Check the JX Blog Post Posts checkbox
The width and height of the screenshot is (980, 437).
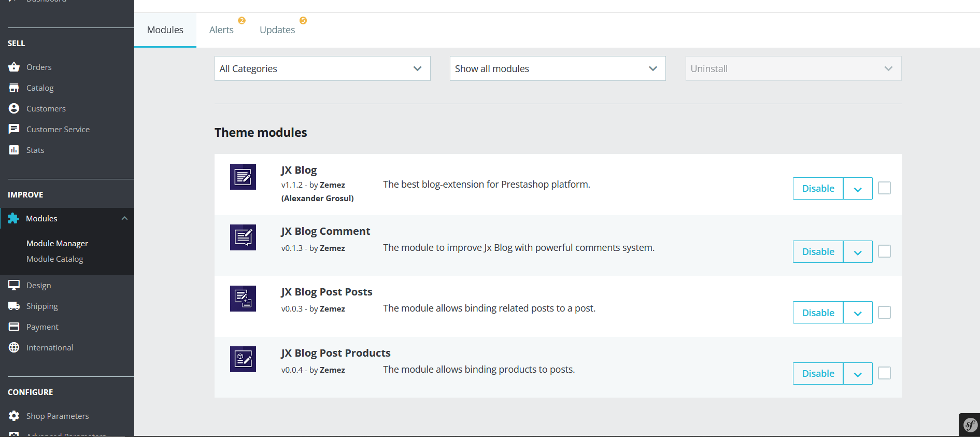coord(884,312)
